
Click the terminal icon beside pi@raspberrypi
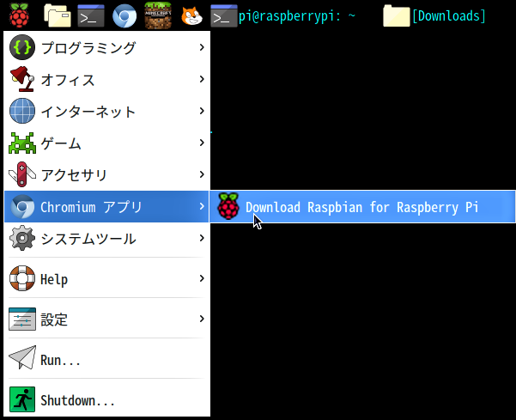click(x=224, y=15)
